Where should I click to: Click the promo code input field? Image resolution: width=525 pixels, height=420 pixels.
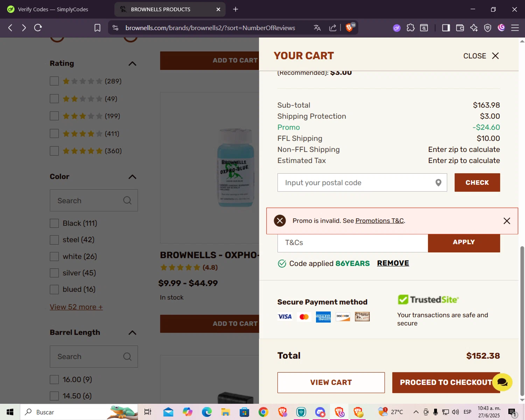point(352,243)
